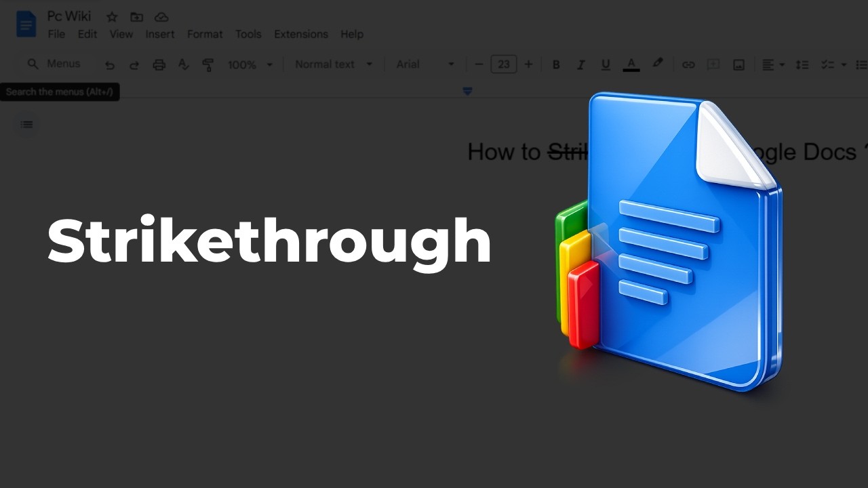This screenshot has height=488, width=868.
Task: Open the line and paragraph spacing icon
Action: pyautogui.click(x=802, y=64)
